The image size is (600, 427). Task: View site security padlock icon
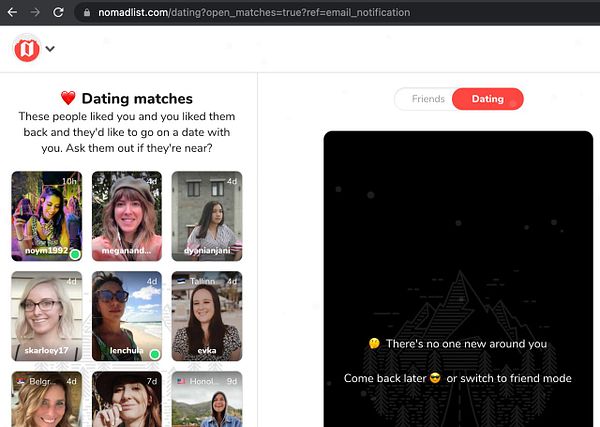87,13
